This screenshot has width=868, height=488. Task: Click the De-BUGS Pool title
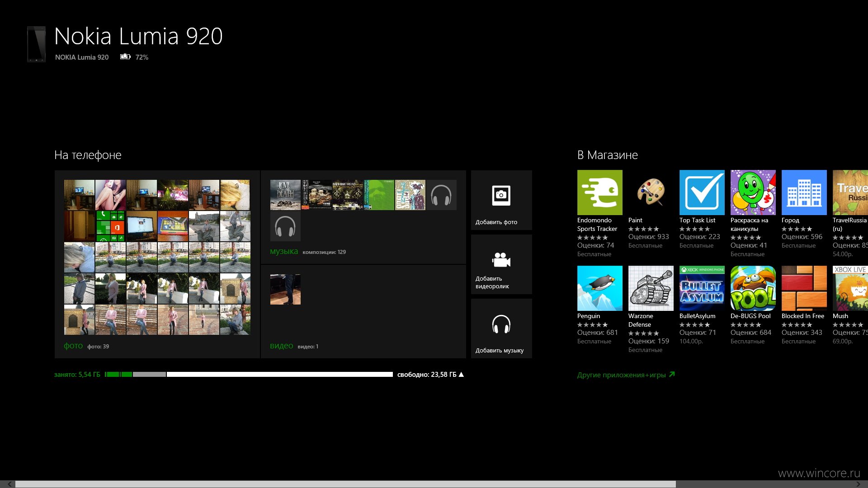tap(750, 316)
